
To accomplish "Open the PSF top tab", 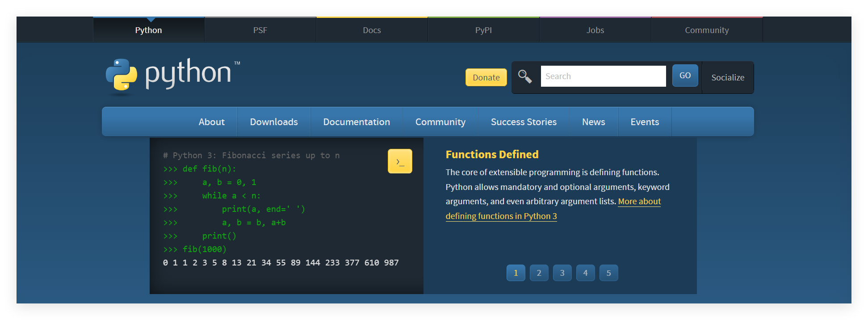I will pyautogui.click(x=260, y=30).
